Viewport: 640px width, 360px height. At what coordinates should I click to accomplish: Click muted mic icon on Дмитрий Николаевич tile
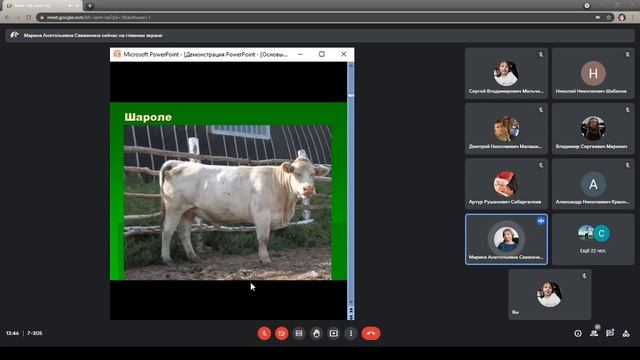541,110
